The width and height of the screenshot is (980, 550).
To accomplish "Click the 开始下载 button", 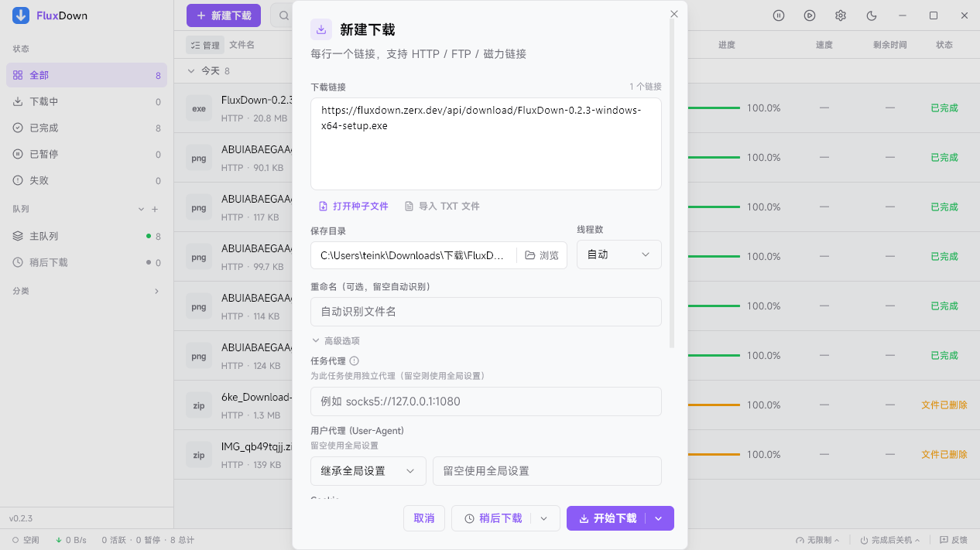I will (606, 518).
